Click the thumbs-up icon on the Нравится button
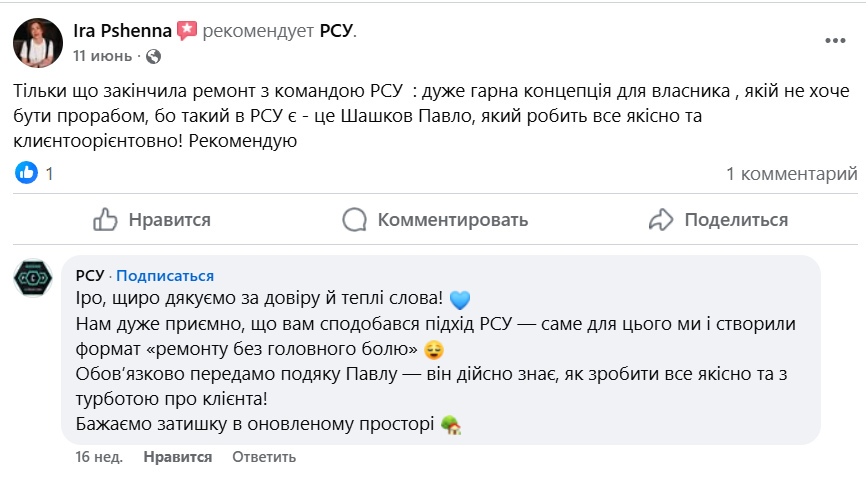Screen dimensions: 866x503 pos(106,220)
